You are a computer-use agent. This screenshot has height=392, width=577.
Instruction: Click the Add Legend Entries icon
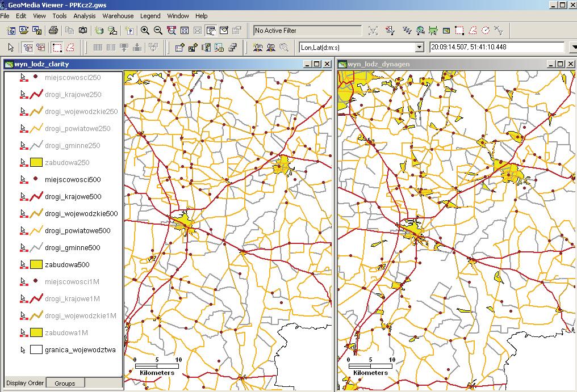click(179, 48)
